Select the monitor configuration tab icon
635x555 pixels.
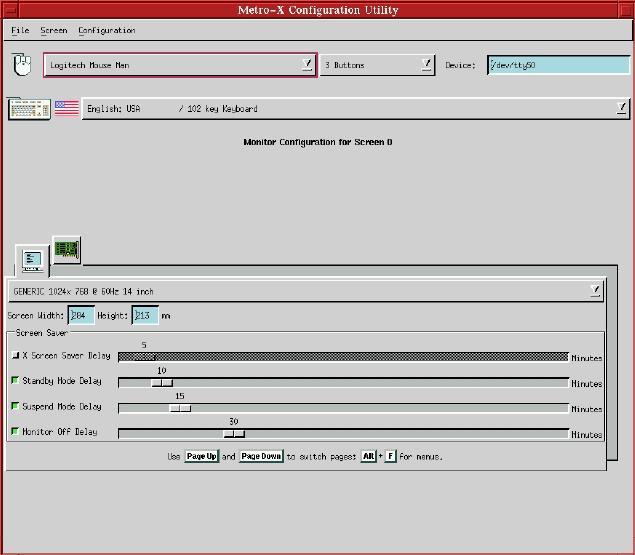tap(32, 260)
